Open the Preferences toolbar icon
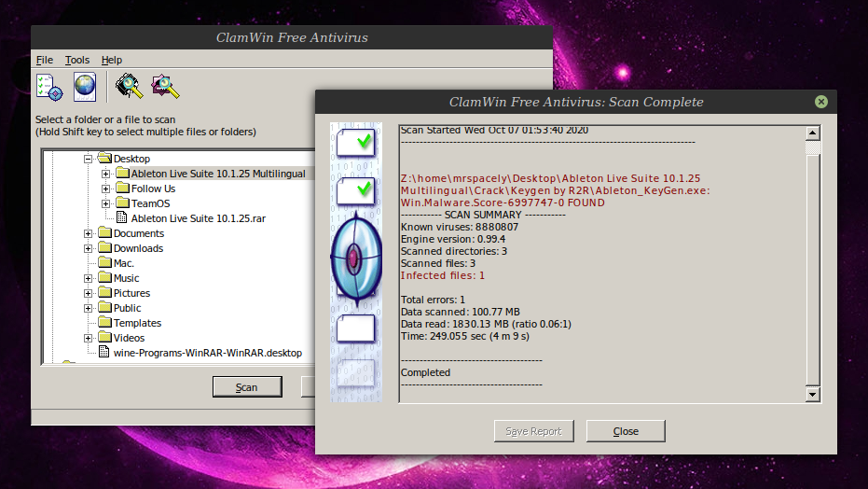868x489 pixels. (x=49, y=87)
